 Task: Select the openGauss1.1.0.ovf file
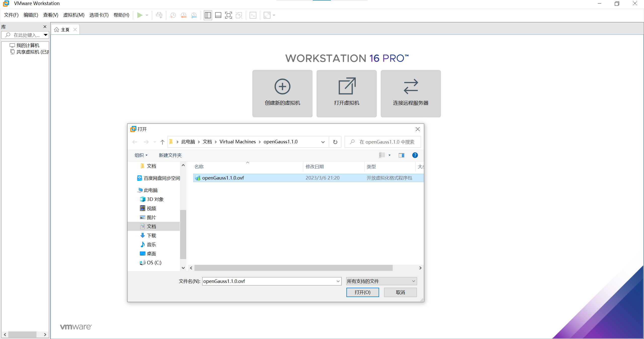(308, 178)
